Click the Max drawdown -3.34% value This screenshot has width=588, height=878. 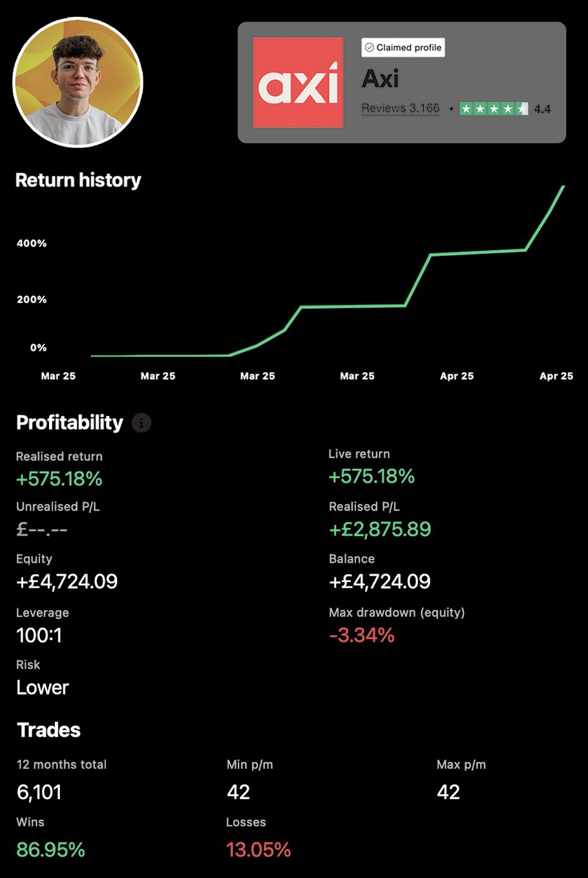pyautogui.click(x=362, y=635)
